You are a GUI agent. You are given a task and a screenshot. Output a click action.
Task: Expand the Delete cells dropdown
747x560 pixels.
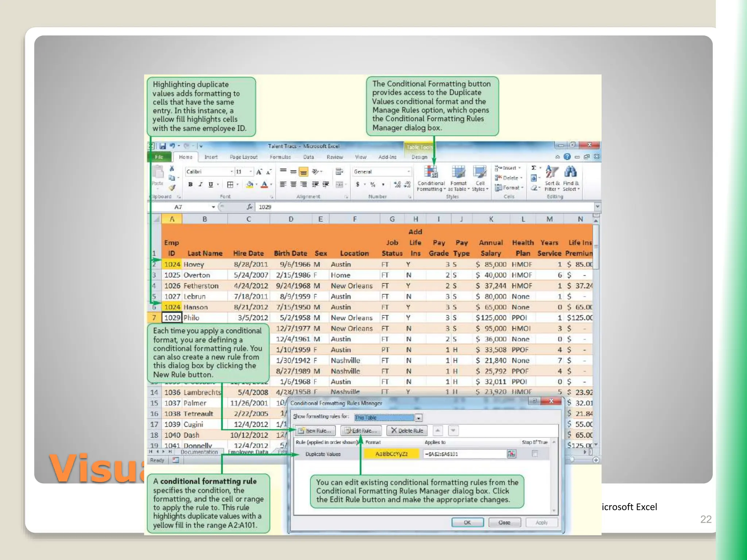tap(522, 178)
